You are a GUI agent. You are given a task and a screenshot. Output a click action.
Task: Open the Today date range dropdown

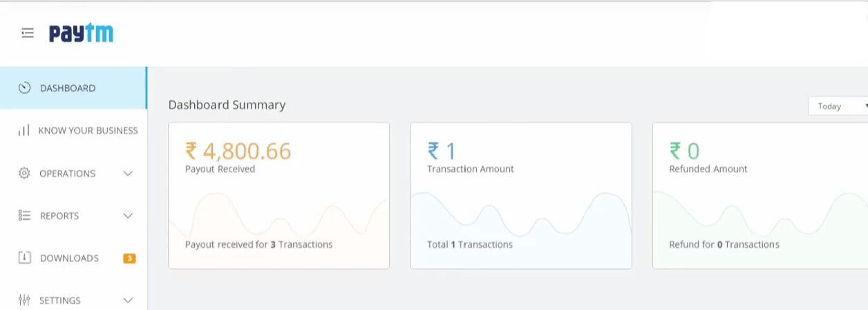tap(838, 106)
